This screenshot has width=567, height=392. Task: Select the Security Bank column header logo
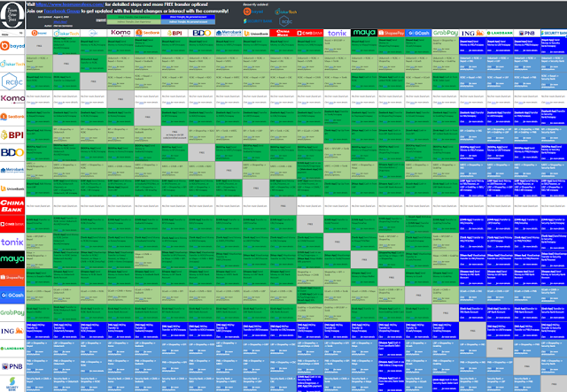tap(554, 33)
